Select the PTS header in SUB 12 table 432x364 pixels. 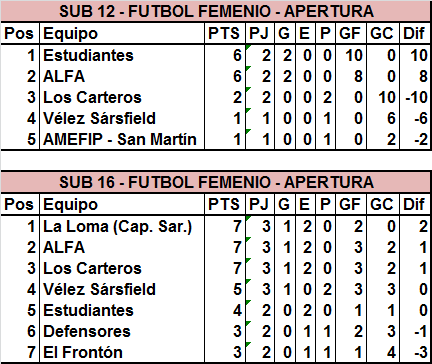(x=225, y=33)
